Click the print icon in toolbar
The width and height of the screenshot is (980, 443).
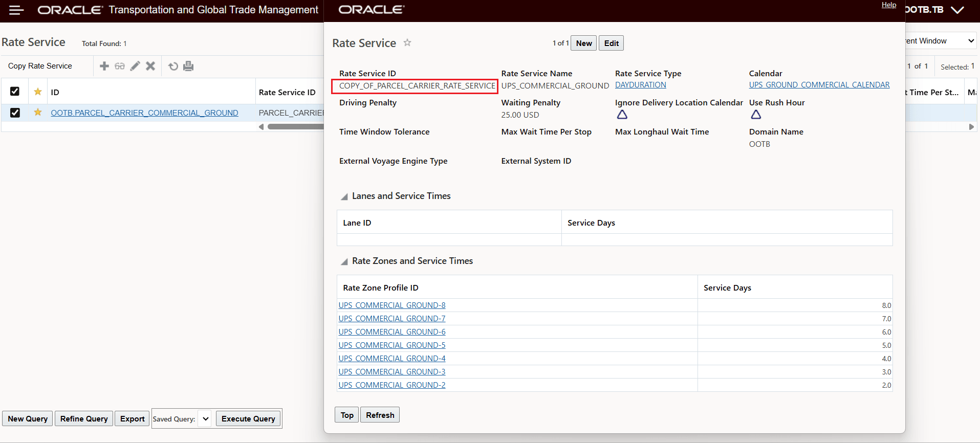[x=188, y=66]
